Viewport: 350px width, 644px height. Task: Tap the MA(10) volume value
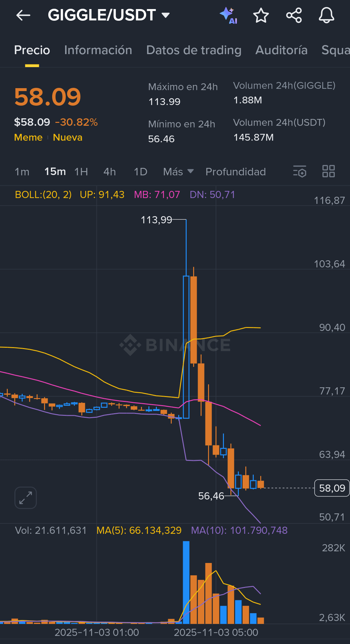[239, 530]
